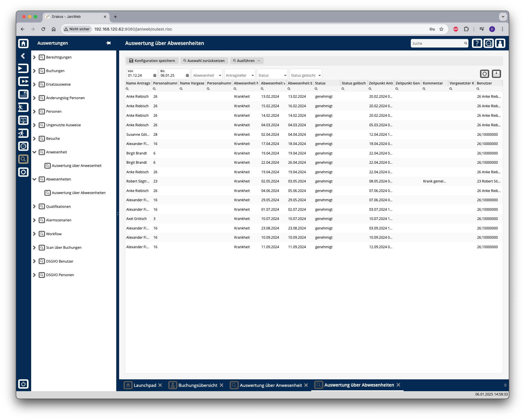
Task: Open the gear settings icon in the left sidebar
Action: pyautogui.click(x=23, y=172)
